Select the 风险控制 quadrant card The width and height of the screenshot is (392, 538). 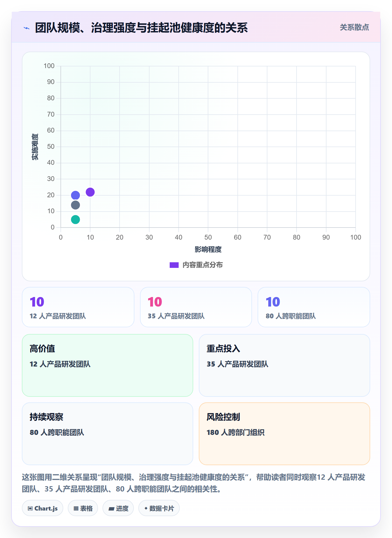pyautogui.click(x=284, y=434)
